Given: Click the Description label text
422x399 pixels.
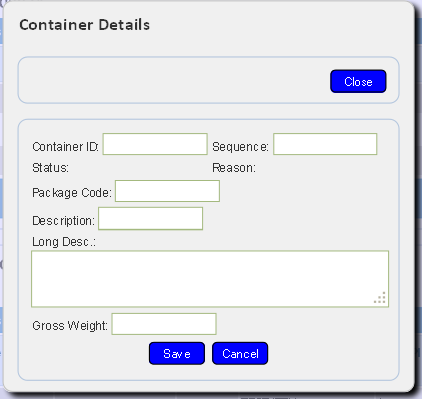Looking at the screenshot, I should (x=63, y=221).
